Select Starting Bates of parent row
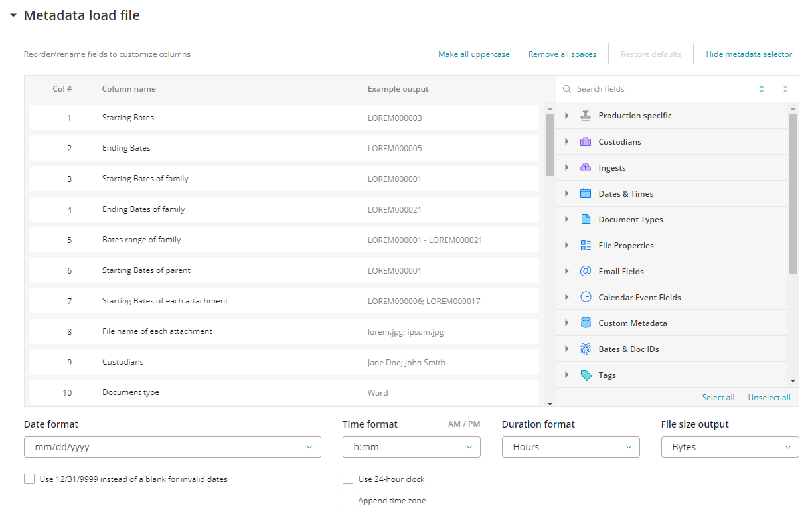Screen dimensions: 812x520 pyautogui.click(x=284, y=270)
